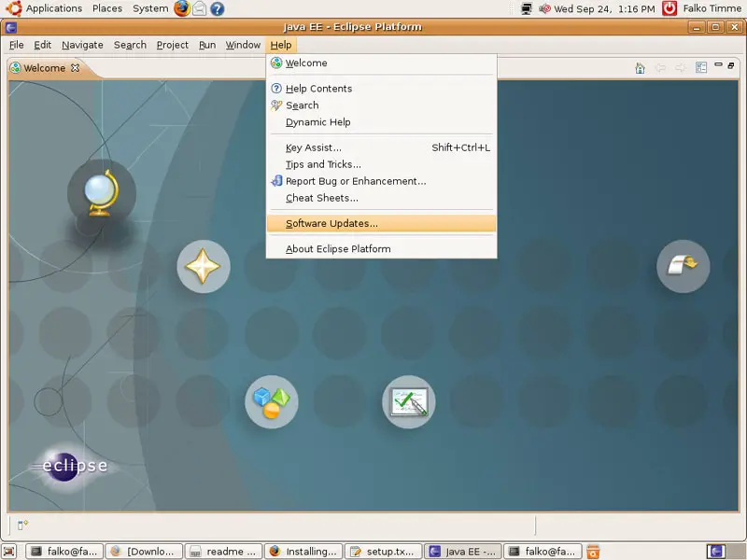The height and width of the screenshot is (560, 747).
Task: Click the Eclipse window menu icon in title bar
Action: point(11,27)
